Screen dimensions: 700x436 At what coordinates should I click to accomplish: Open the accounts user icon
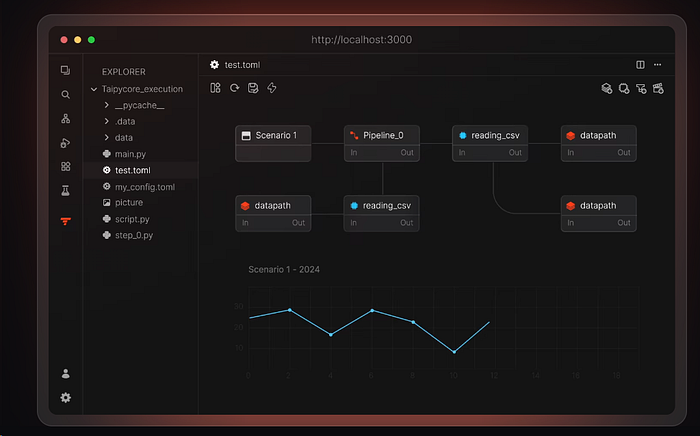point(66,374)
